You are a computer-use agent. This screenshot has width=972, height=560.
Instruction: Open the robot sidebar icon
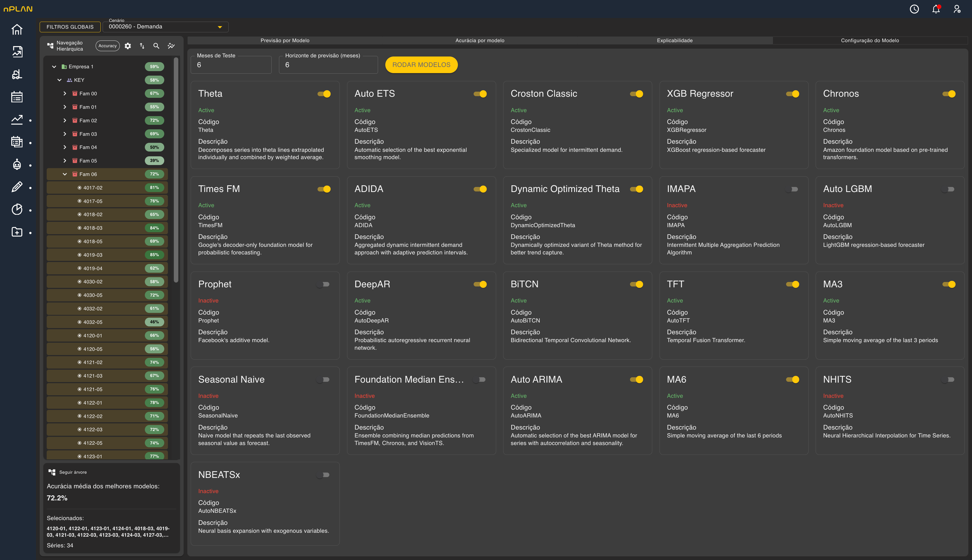[17, 165]
